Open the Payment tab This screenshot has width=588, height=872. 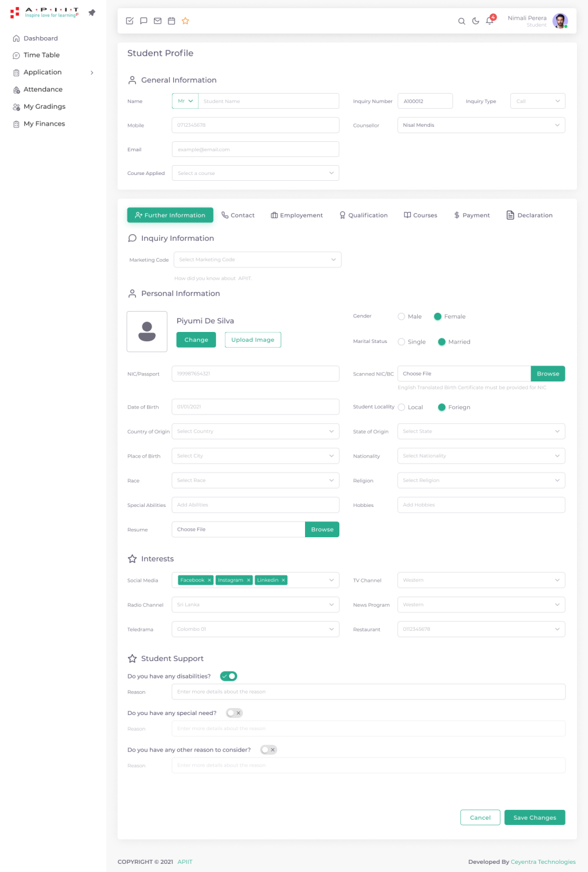pos(472,215)
